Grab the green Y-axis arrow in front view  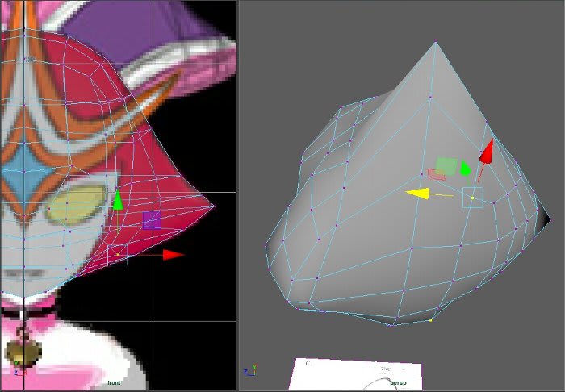tap(118, 201)
